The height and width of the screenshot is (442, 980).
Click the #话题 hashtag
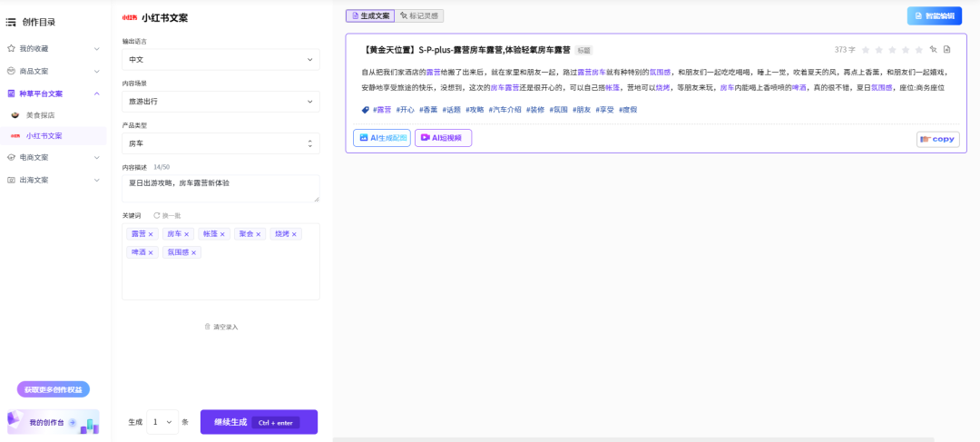[451, 110]
